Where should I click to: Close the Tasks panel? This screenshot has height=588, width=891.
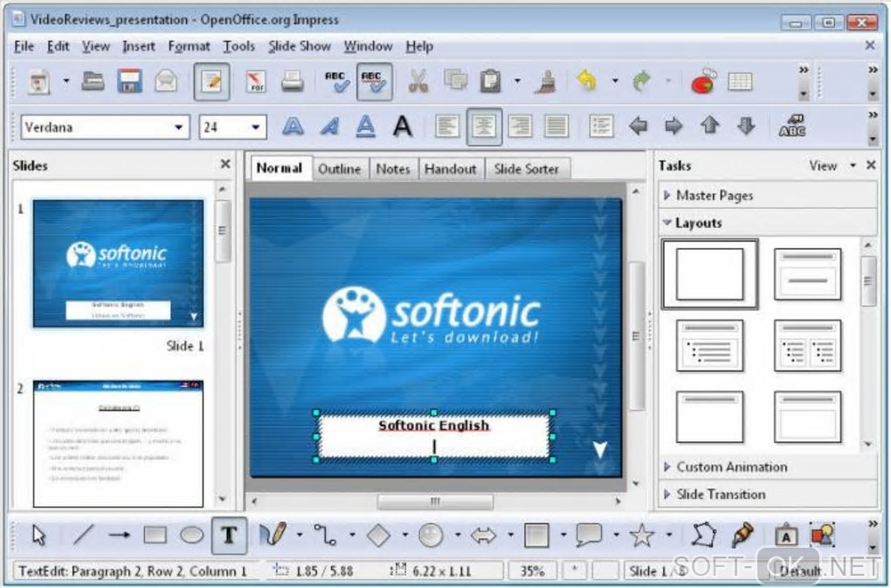871,165
